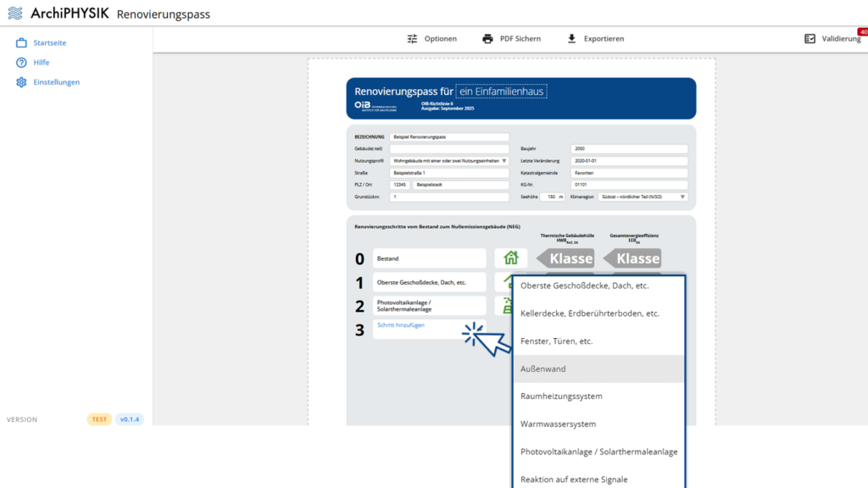Click the Hilfe question mark icon

(21, 63)
